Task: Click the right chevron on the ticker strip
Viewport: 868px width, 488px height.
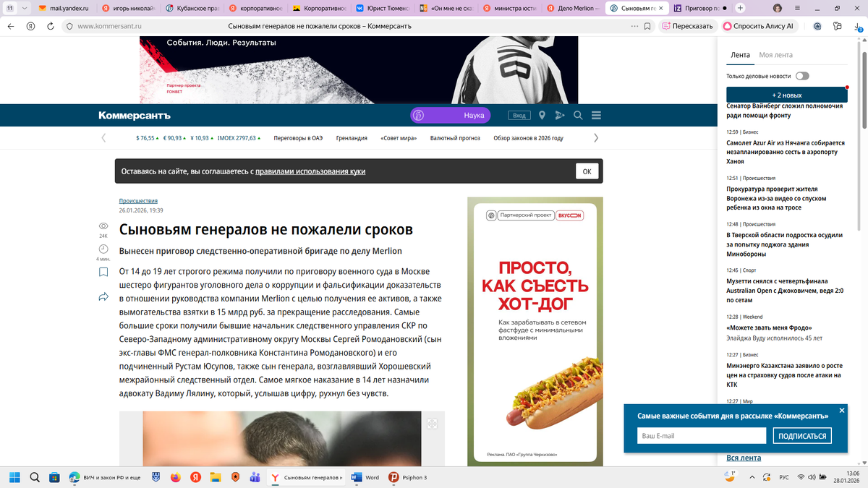Action: pos(595,137)
